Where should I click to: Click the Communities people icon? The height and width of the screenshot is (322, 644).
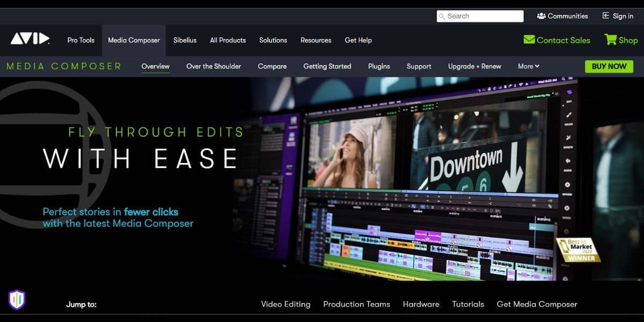coord(541,16)
